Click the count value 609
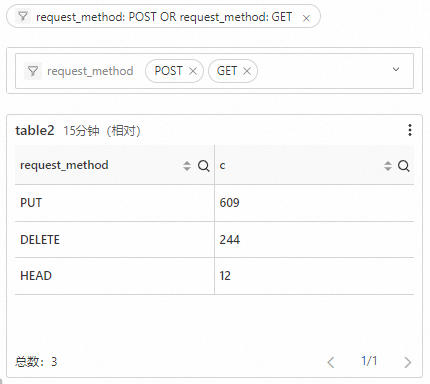This screenshot has width=430, height=384. 229,203
